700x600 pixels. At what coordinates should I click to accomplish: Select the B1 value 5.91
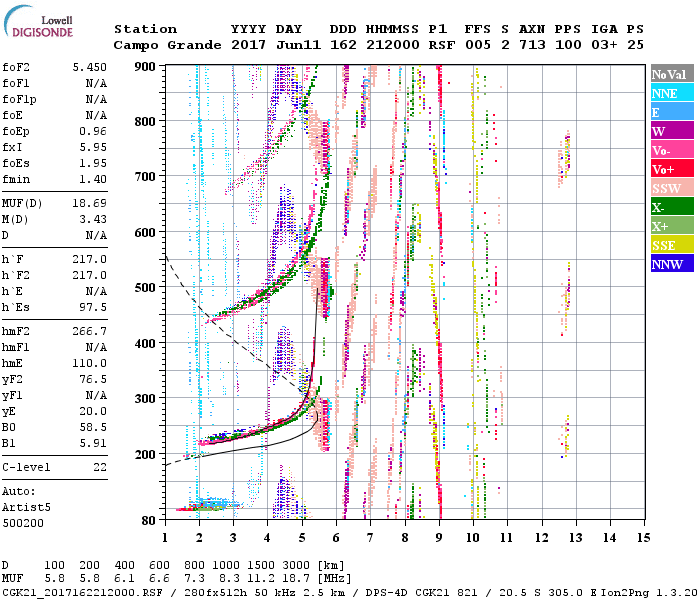93,444
